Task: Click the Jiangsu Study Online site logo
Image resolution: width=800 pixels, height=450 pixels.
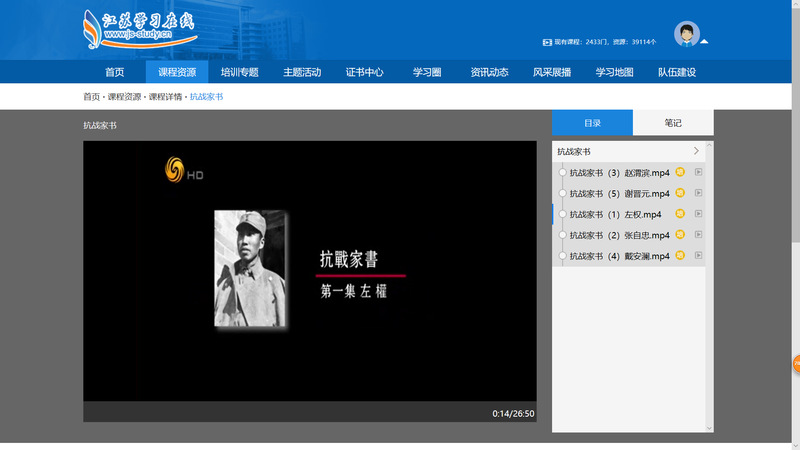Action: 139,29
